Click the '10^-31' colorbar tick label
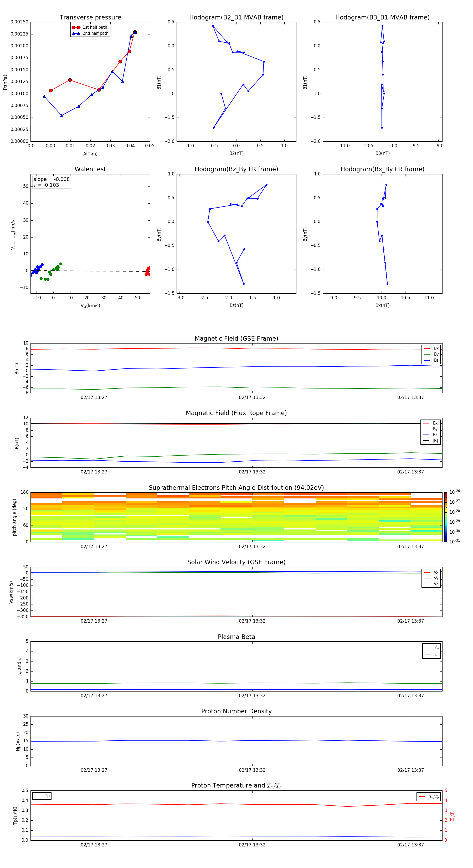Viewport: 473px width, 868px height. tap(455, 542)
